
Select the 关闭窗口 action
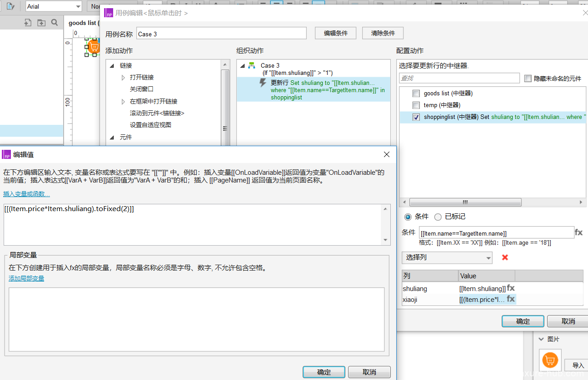(142, 89)
